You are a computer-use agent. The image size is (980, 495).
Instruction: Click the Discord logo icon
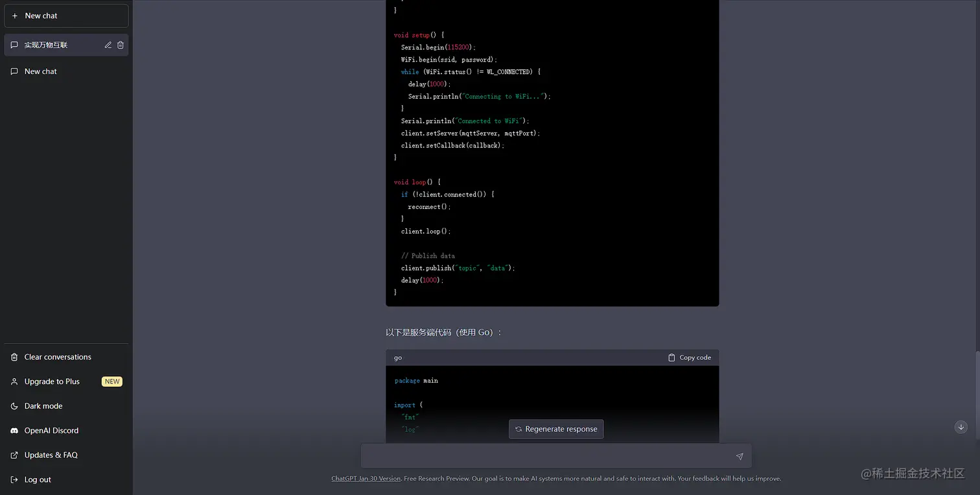[x=14, y=431]
